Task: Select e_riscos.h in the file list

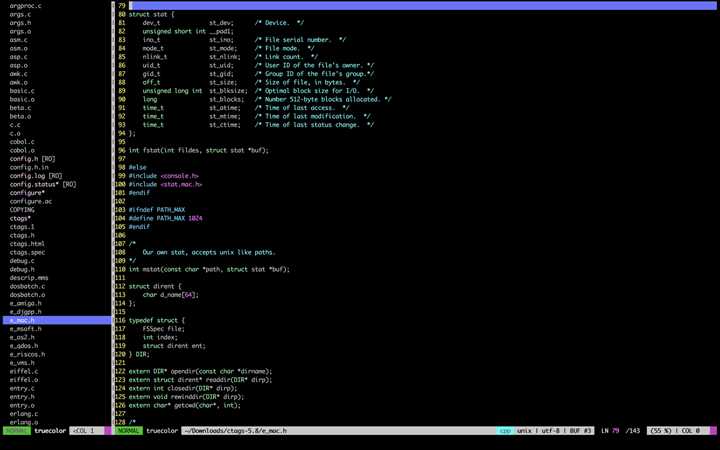Action: click(x=27, y=354)
